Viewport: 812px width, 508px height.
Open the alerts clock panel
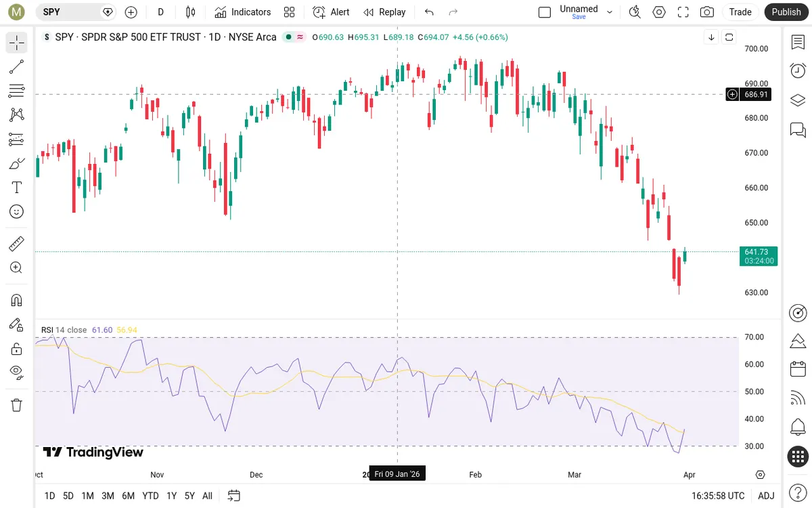click(x=798, y=70)
